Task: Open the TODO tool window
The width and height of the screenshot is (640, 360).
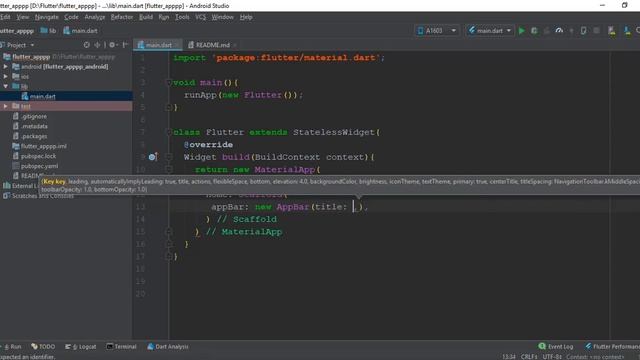Action: [x=43, y=347]
